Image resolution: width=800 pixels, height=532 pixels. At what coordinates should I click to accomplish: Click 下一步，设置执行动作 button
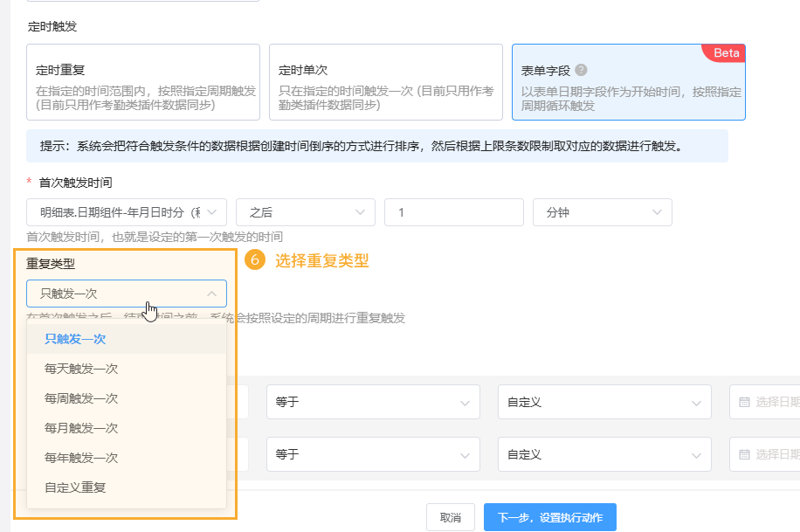pos(549,517)
